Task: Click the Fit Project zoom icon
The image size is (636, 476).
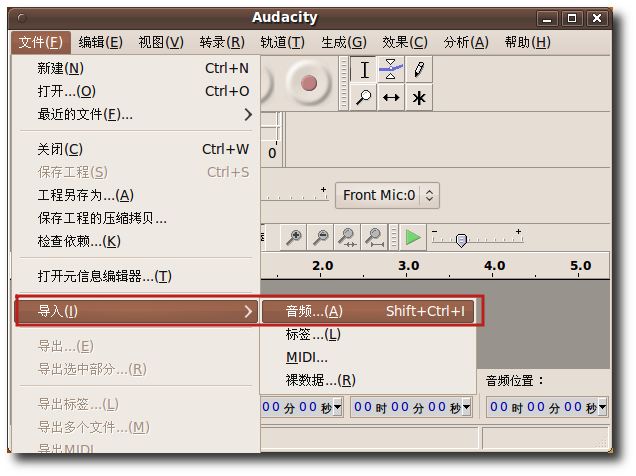Action: tap(374, 237)
